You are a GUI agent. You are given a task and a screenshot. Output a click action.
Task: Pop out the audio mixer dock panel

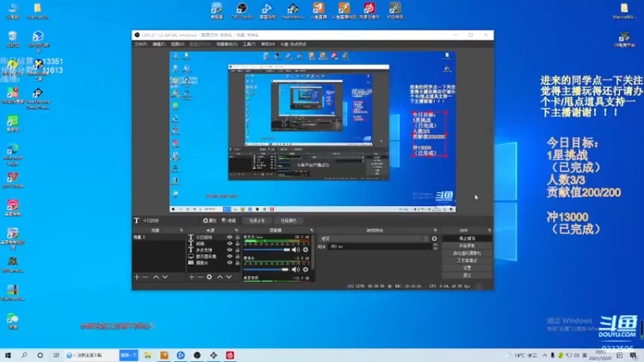coord(312,230)
